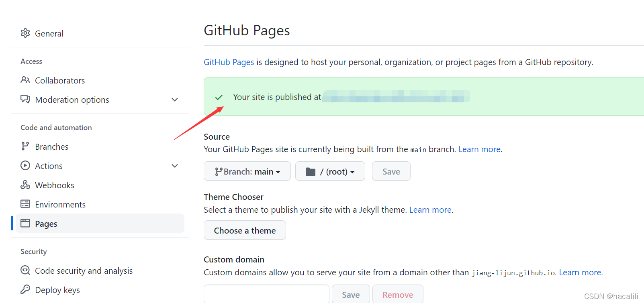Open General settings
The height and width of the screenshot is (303, 644).
tap(49, 33)
